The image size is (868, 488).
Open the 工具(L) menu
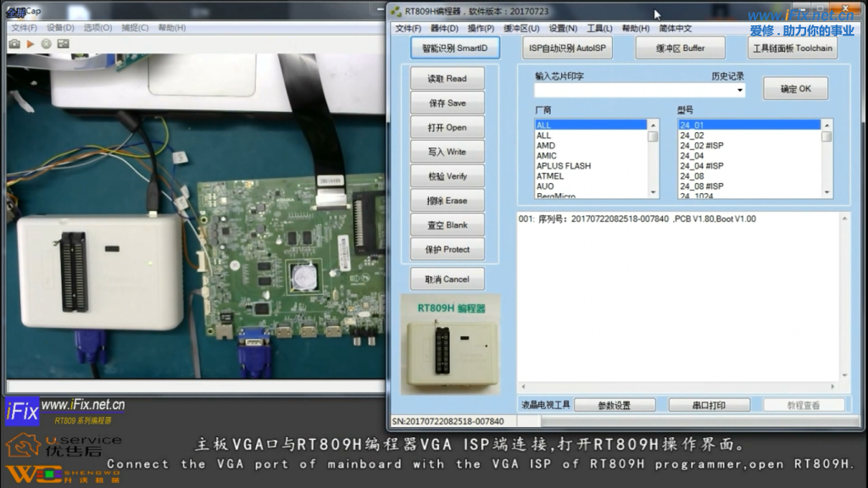[599, 28]
